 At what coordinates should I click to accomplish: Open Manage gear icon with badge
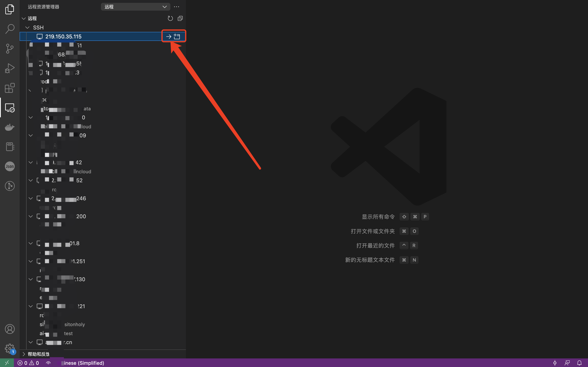click(x=10, y=349)
